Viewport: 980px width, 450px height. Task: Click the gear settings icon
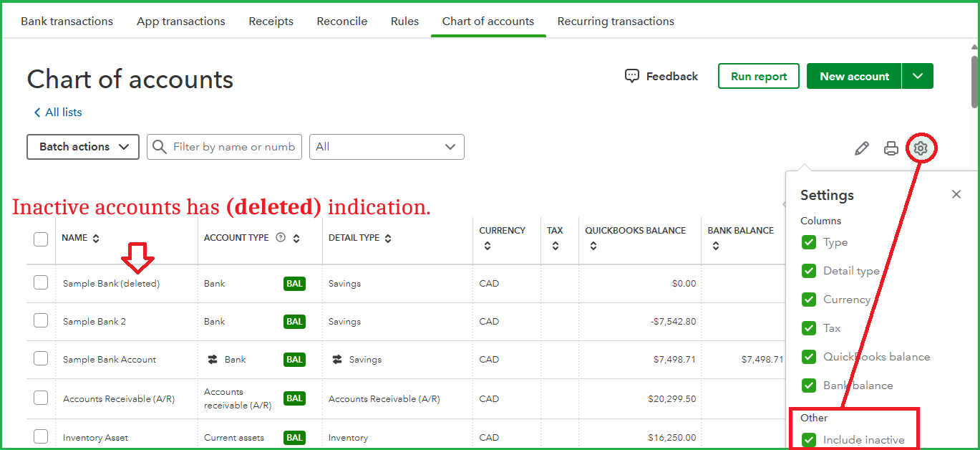coord(921,148)
